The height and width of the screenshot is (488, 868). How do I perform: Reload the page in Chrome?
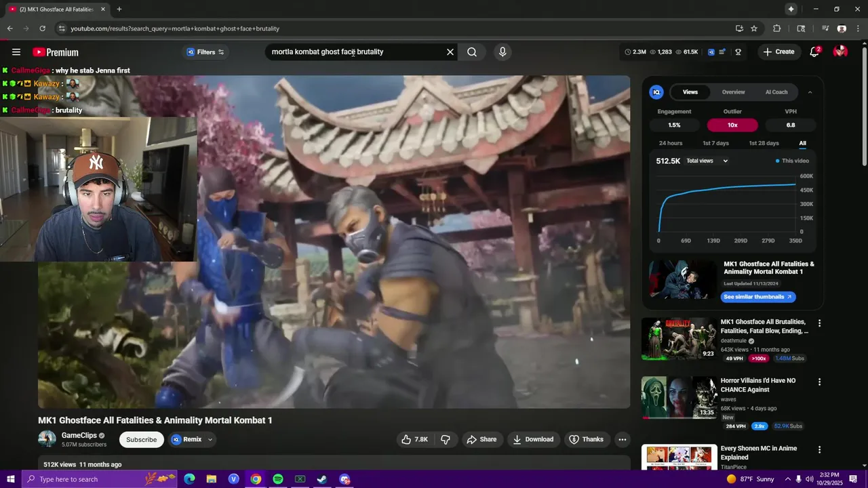click(42, 28)
